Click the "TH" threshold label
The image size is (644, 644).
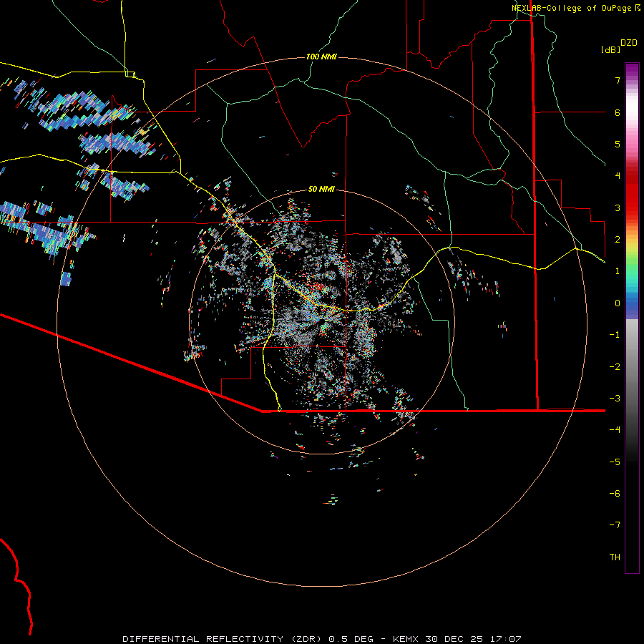[615, 557]
